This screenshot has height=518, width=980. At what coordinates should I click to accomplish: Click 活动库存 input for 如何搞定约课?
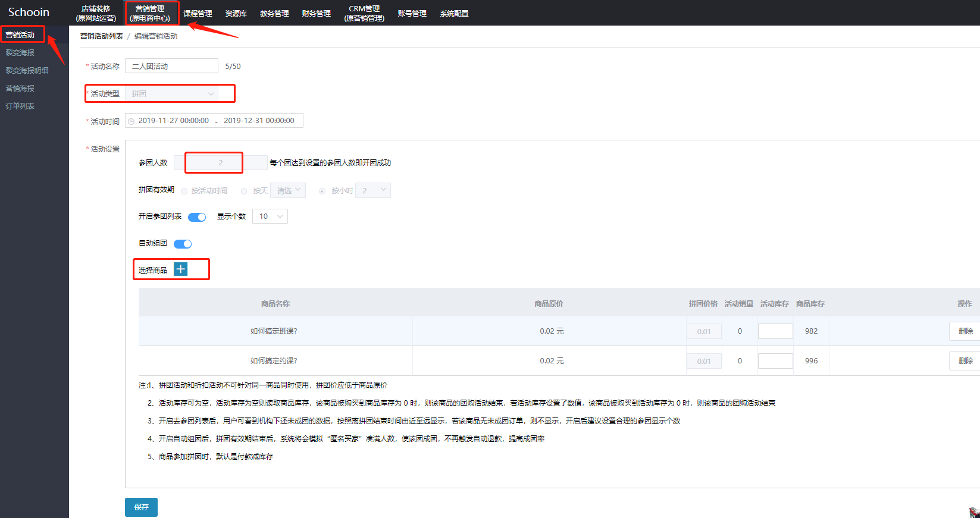point(775,361)
